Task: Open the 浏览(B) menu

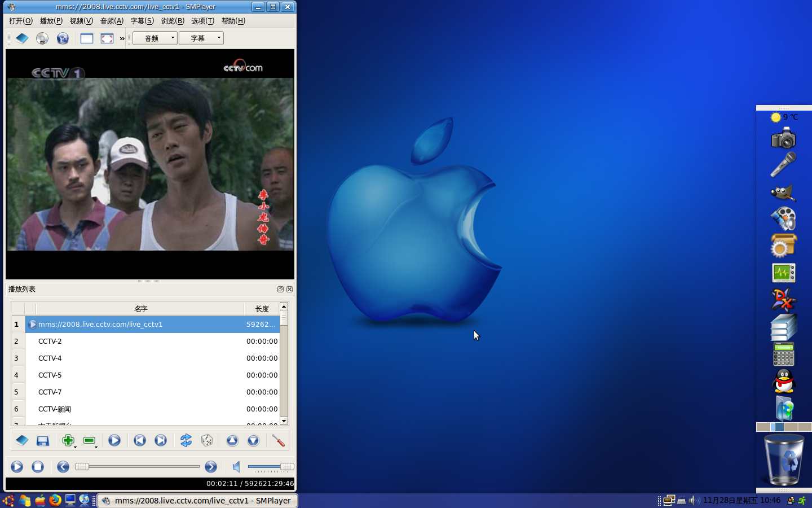Action: [173, 21]
